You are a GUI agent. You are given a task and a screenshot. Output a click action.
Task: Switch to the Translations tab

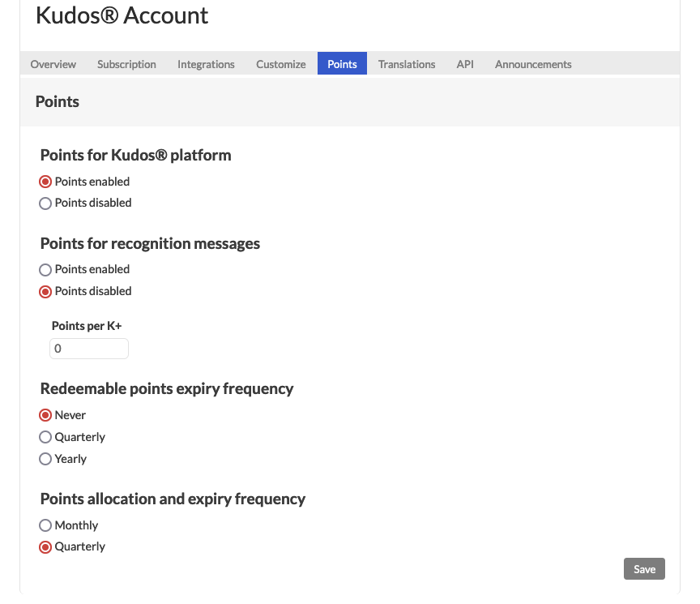[x=407, y=64]
